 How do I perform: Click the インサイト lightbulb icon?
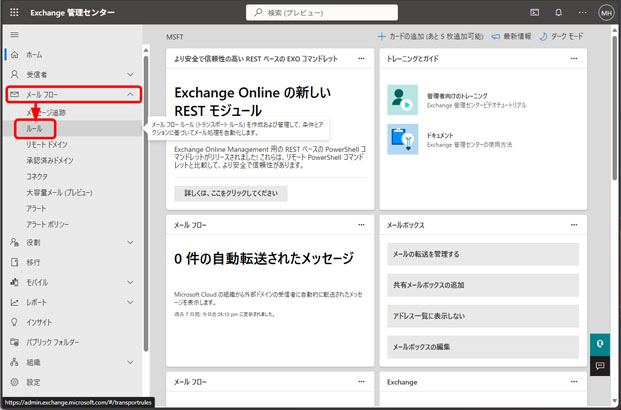coord(15,322)
